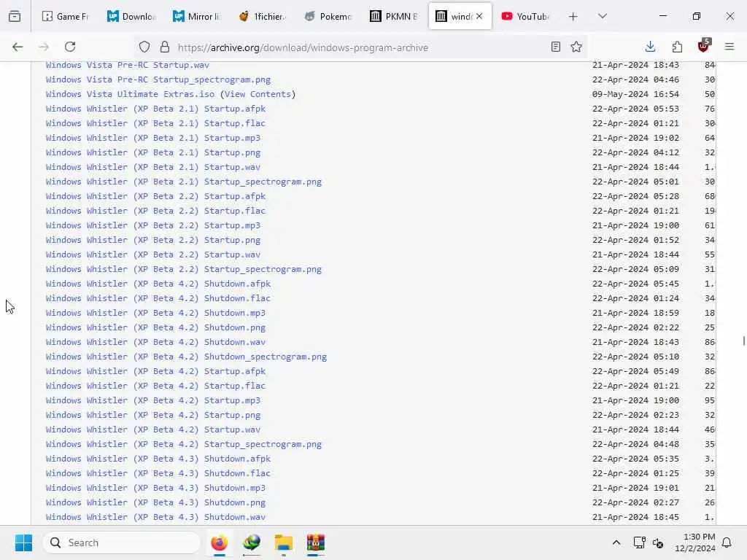Screen dimensions: 747x560
Task: Close the active archive tab
Action: 479,16
